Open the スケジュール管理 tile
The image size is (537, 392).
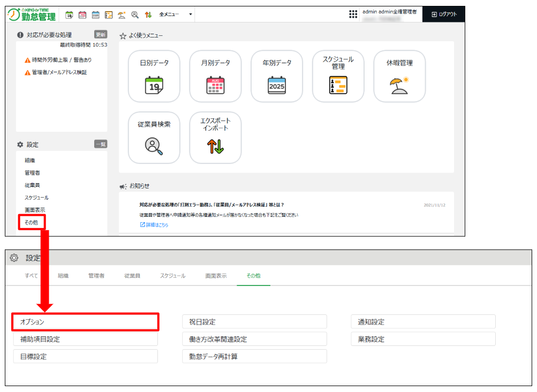click(338, 76)
